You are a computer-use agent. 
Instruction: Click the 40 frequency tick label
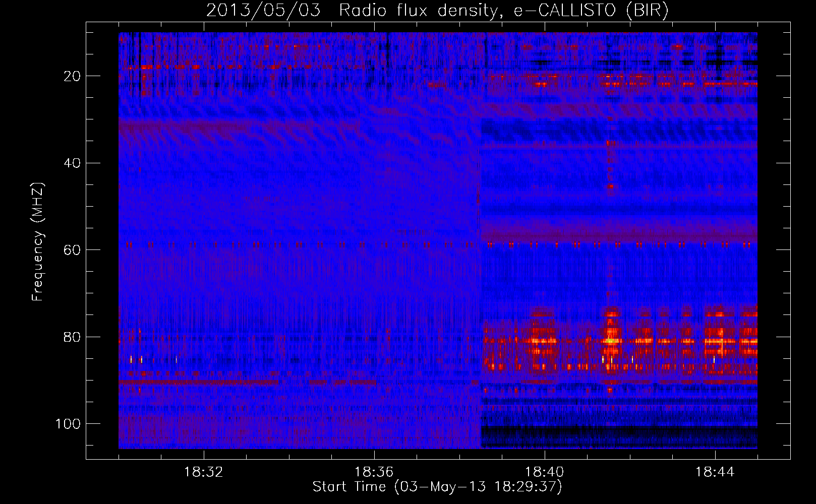pos(73,163)
